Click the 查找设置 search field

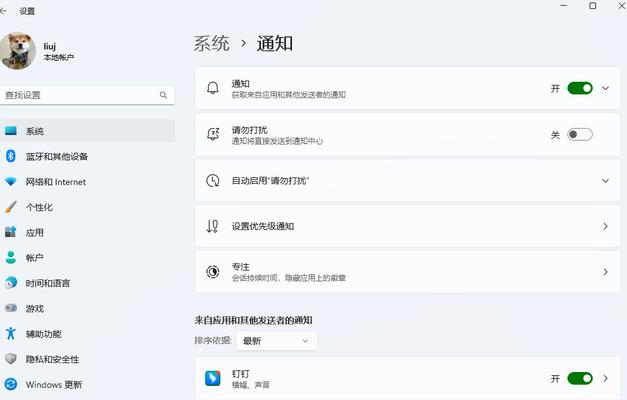tap(87, 95)
